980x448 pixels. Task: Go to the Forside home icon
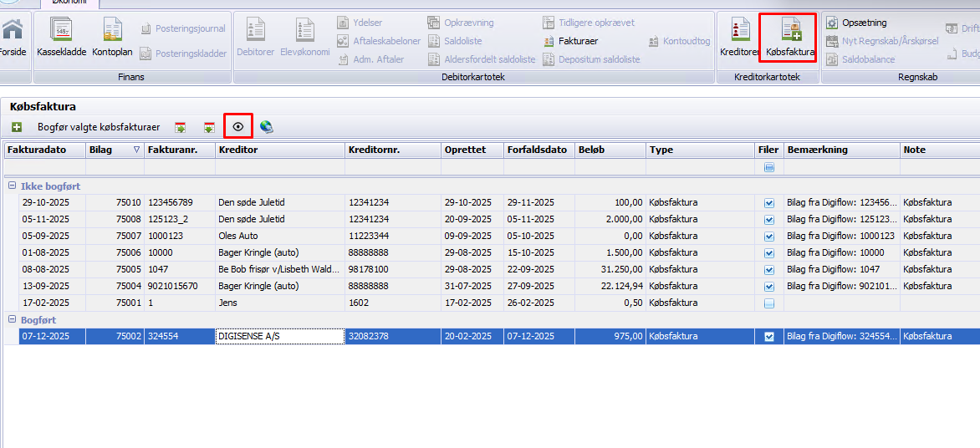coord(13,38)
